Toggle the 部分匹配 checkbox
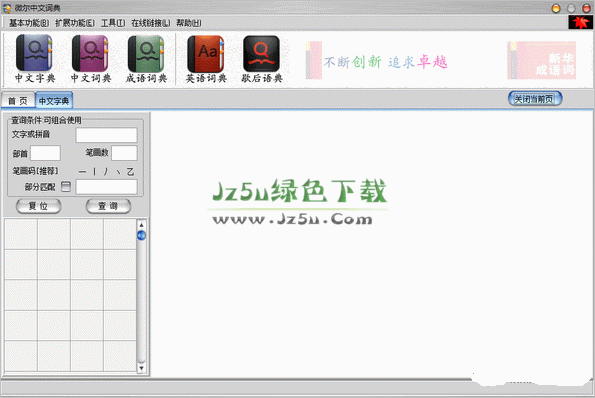595x398 pixels. point(66,187)
